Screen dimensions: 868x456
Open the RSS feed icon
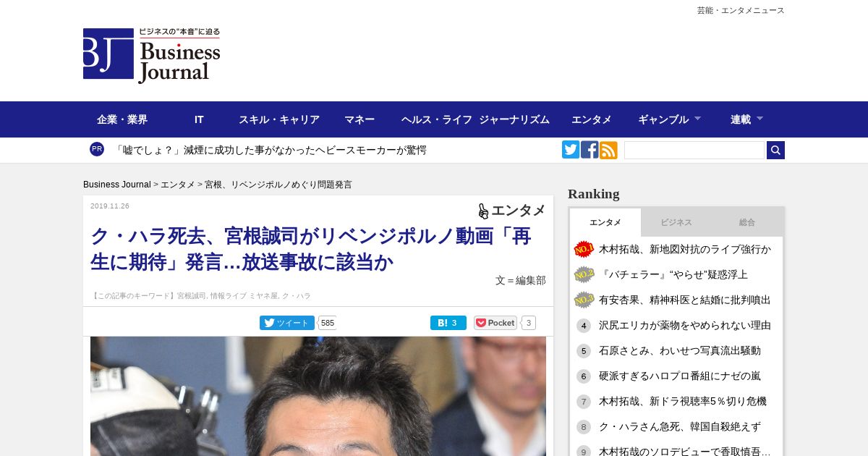pyautogui.click(x=608, y=150)
